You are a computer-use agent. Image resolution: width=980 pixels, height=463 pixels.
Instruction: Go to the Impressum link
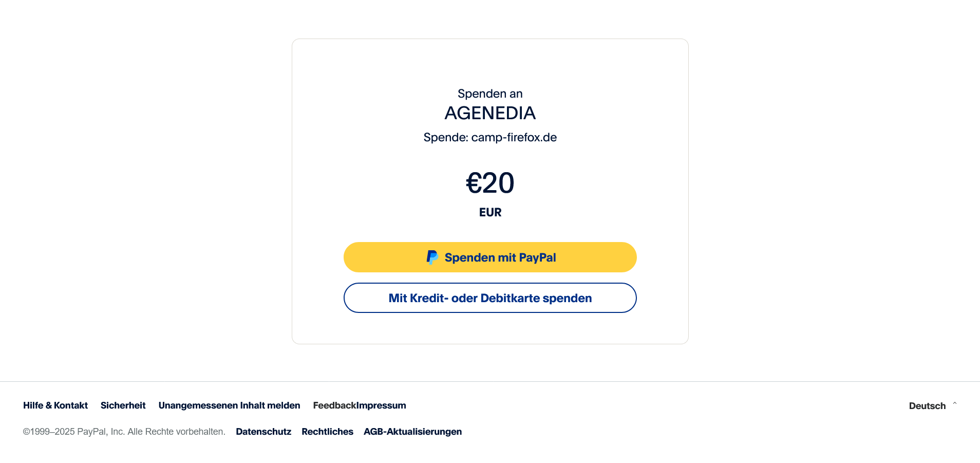(x=382, y=405)
